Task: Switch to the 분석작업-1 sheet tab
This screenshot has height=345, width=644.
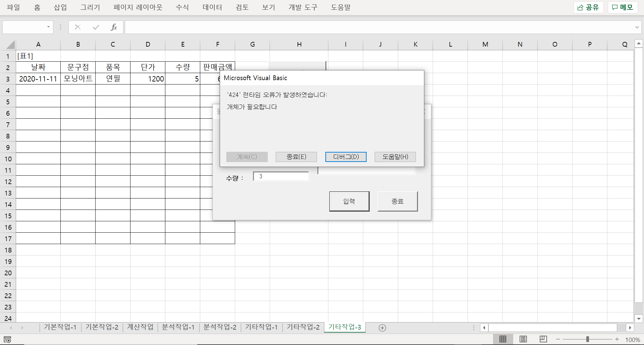Action: point(178,327)
